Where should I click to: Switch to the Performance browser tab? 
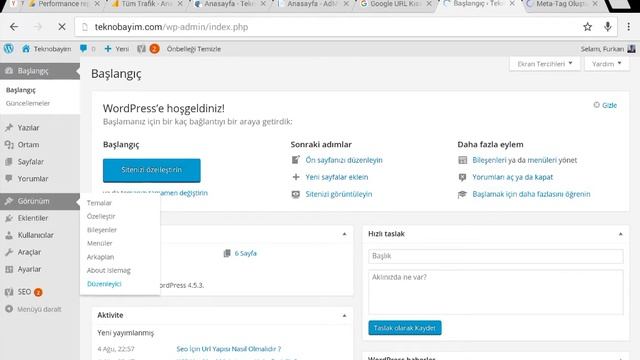(x=64, y=4)
